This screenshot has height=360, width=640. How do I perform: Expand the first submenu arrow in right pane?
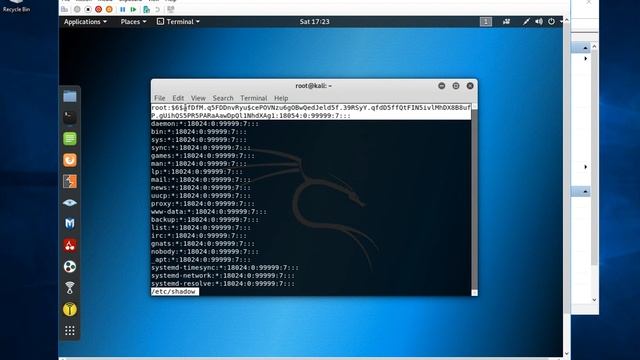pos(586,59)
